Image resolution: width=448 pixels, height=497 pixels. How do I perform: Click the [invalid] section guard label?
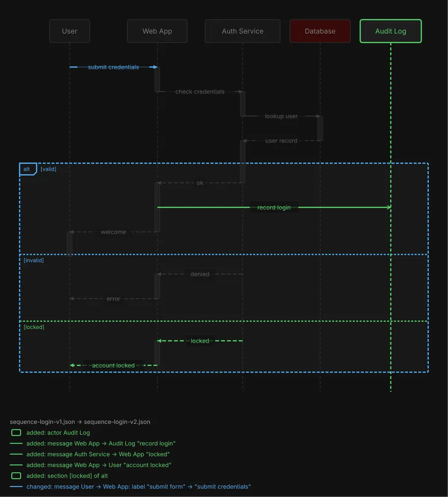click(33, 260)
